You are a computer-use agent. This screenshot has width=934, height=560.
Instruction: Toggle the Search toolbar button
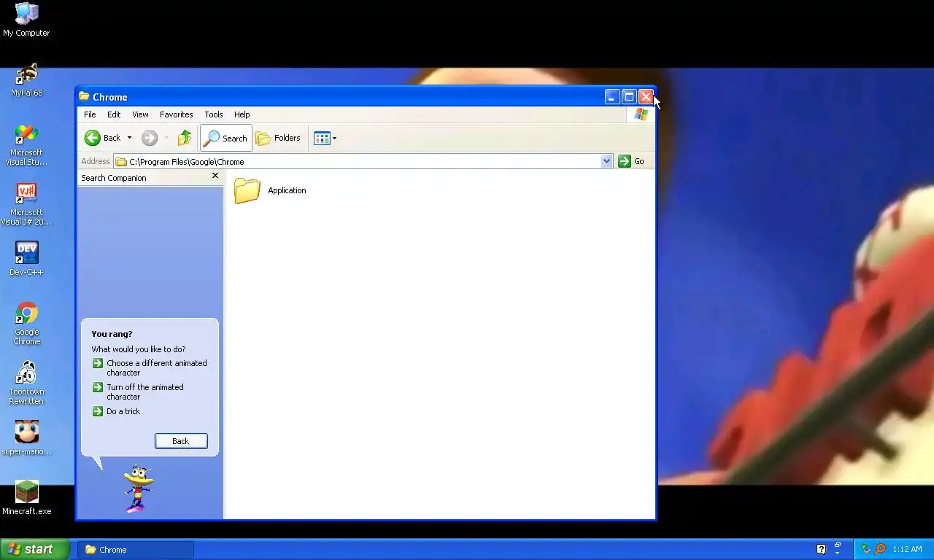click(225, 138)
